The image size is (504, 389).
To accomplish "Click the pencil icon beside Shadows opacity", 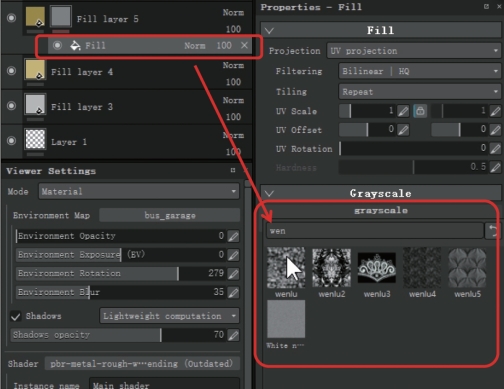I will 233,335.
